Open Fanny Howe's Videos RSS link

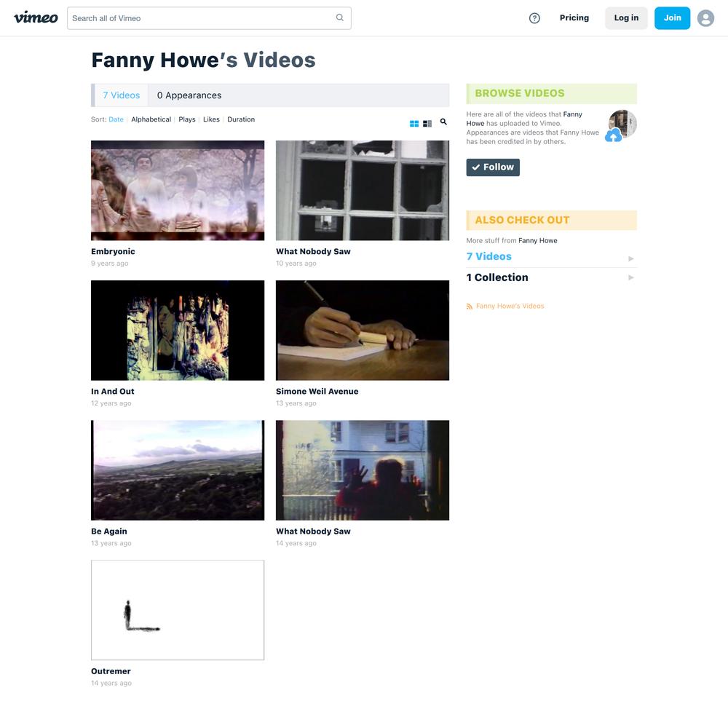(510, 306)
